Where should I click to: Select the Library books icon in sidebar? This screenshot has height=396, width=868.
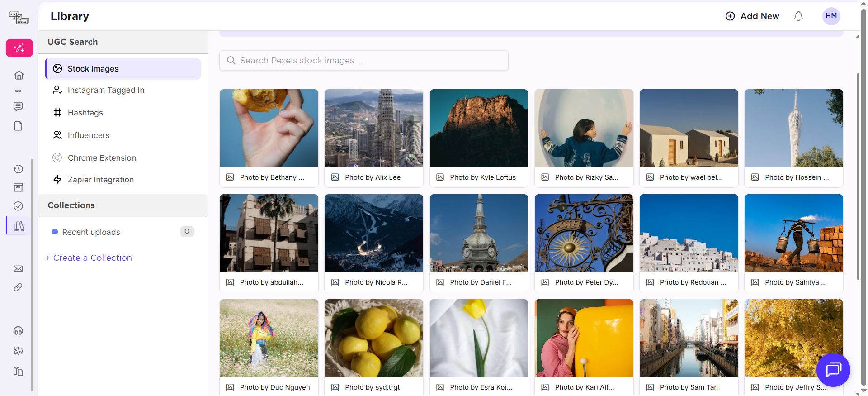point(19,226)
